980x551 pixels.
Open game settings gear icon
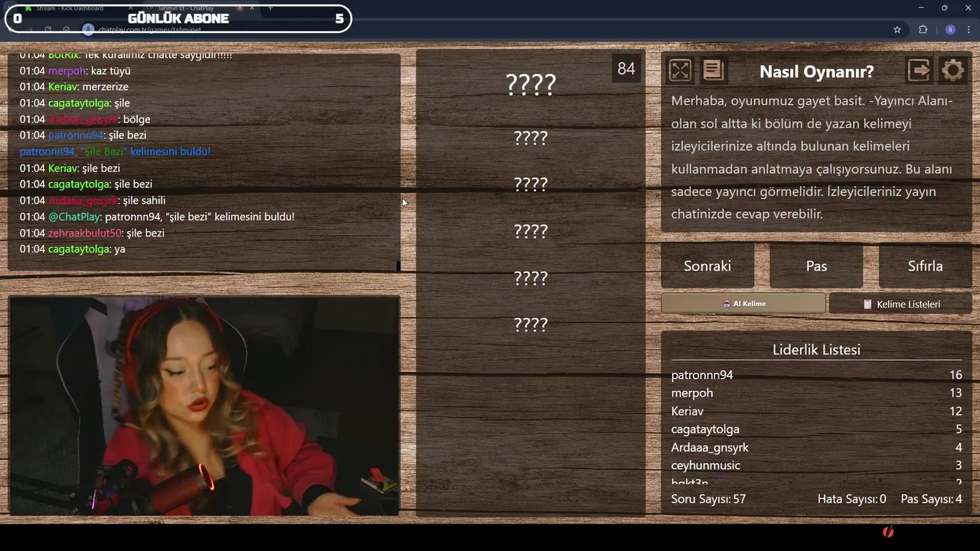pyautogui.click(x=952, y=70)
